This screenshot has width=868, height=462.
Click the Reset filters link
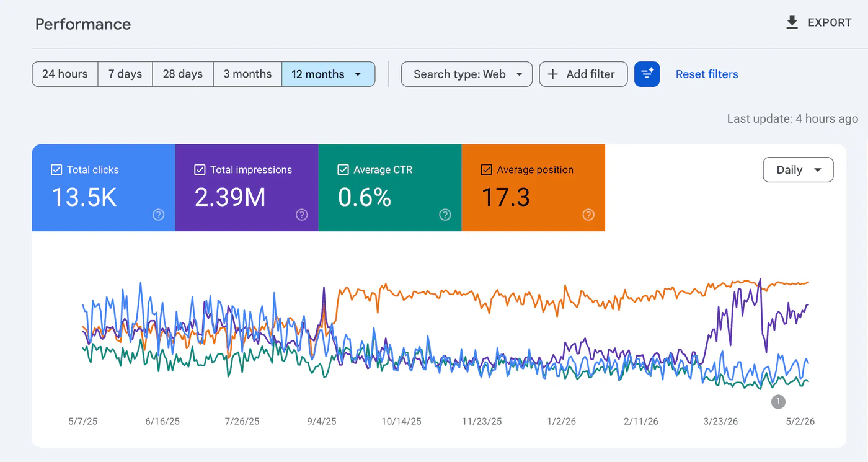[707, 74]
